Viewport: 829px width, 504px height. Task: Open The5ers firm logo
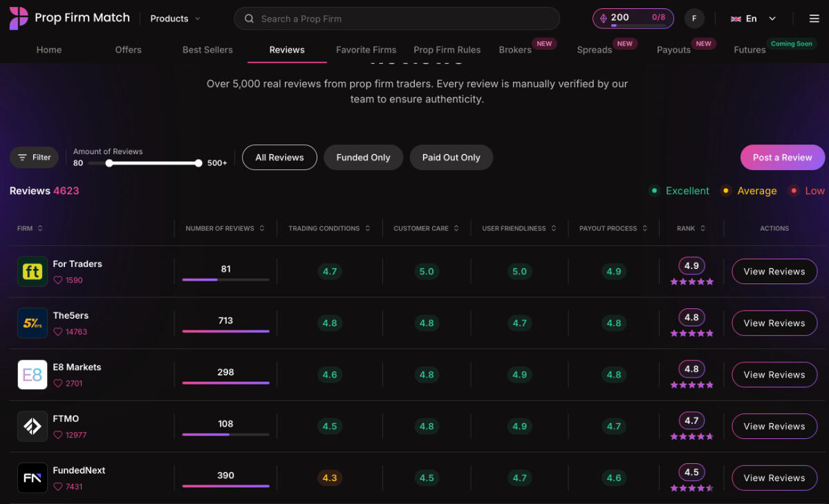point(32,323)
